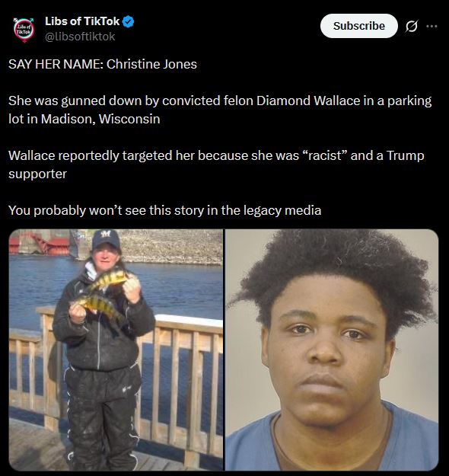Viewport: 449px width, 476px height.
Task: Click the blue verified checkmark badge
Action: [129, 21]
